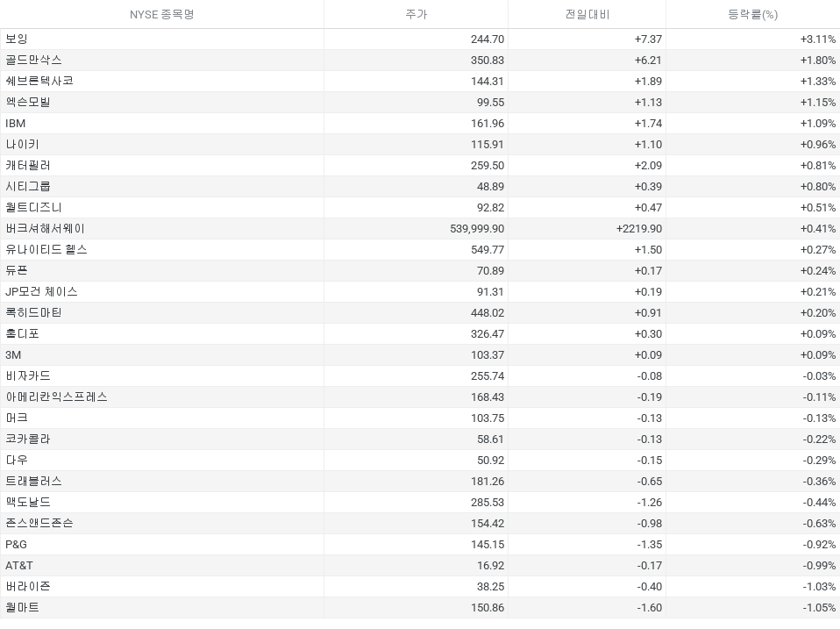The image size is (840, 629).
Task: Click the AT&T stock name
Action: (x=19, y=565)
